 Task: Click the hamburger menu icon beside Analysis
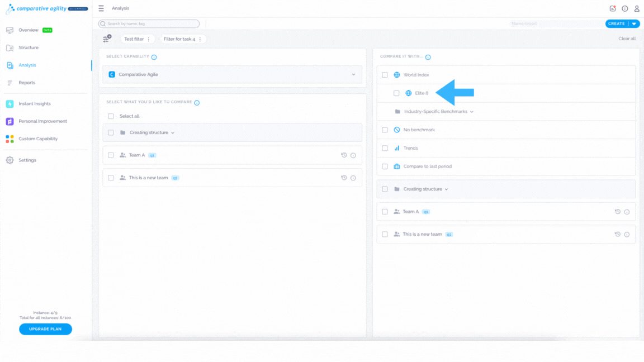pos(101,8)
